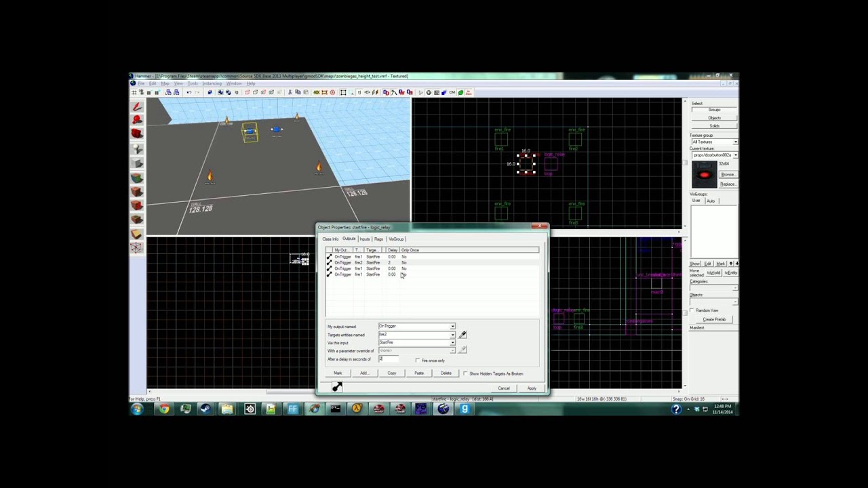
Task: Open the Flags tab
Action: [x=378, y=239]
